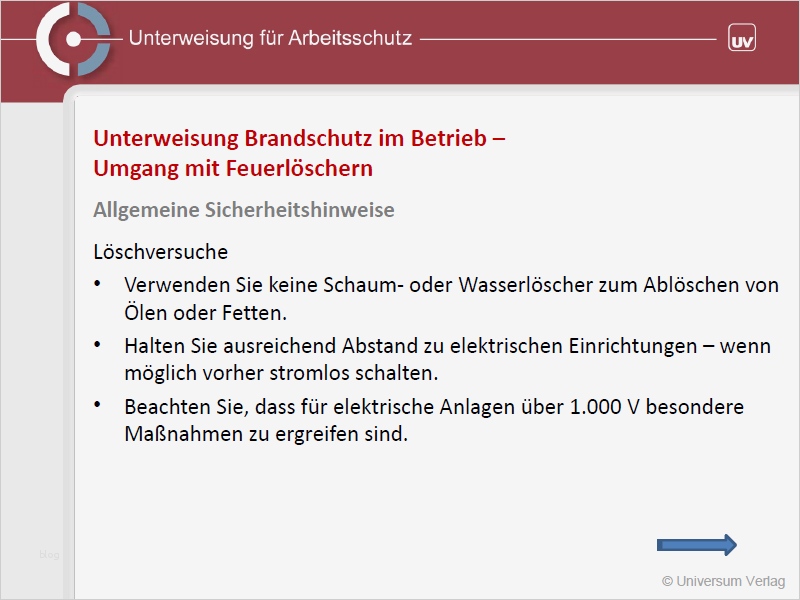Click the third bullet point marker
The height and width of the screenshot is (600, 800).
pos(97,405)
